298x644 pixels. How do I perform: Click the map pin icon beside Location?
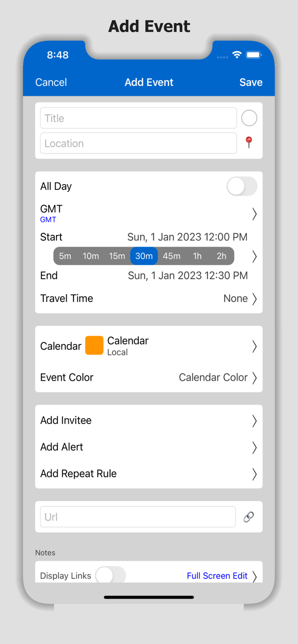pyautogui.click(x=249, y=143)
